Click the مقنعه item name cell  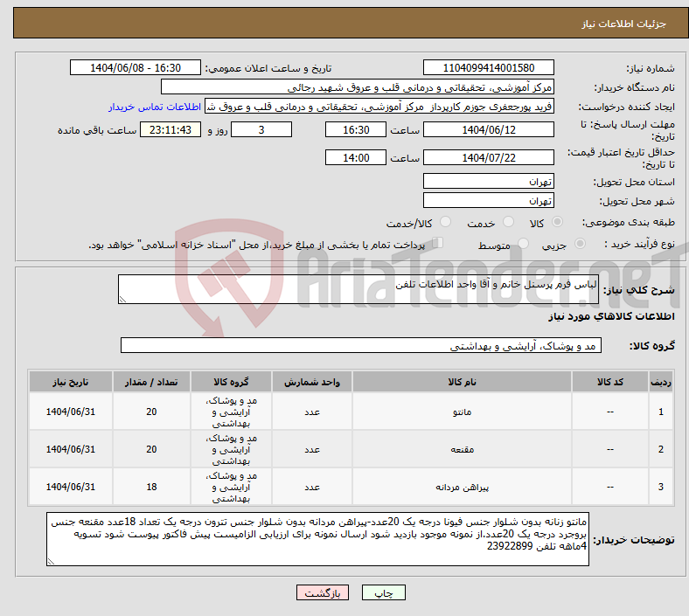(x=462, y=449)
